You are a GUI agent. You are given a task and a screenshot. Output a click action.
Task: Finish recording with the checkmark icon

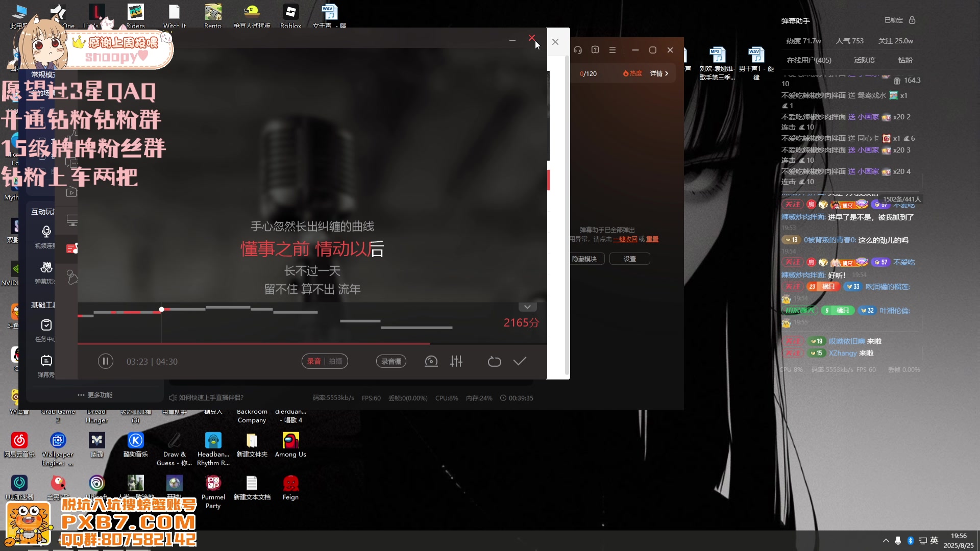coord(520,361)
